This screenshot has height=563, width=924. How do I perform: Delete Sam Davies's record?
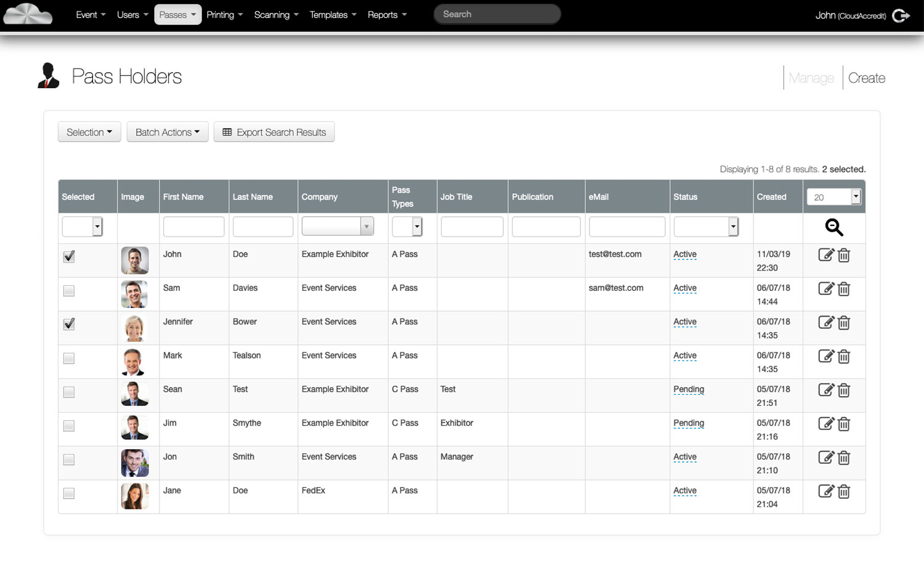[x=844, y=289]
